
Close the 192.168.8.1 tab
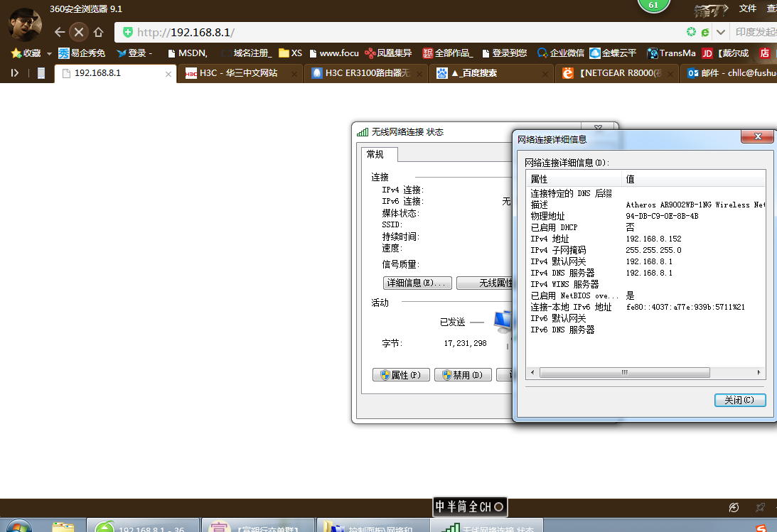pos(168,74)
